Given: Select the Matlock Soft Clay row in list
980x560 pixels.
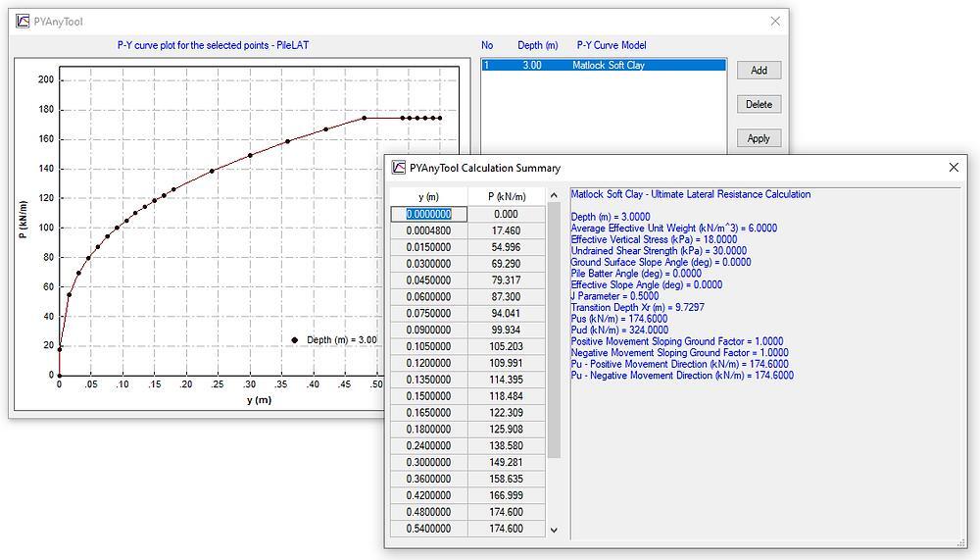Looking at the screenshot, I should pos(604,65).
